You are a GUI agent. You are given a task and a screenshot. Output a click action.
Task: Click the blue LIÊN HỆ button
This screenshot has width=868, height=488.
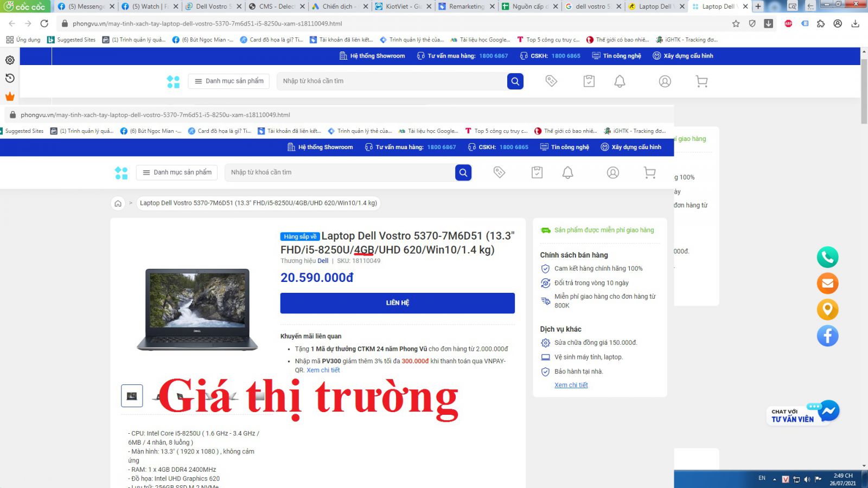click(397, 303)
